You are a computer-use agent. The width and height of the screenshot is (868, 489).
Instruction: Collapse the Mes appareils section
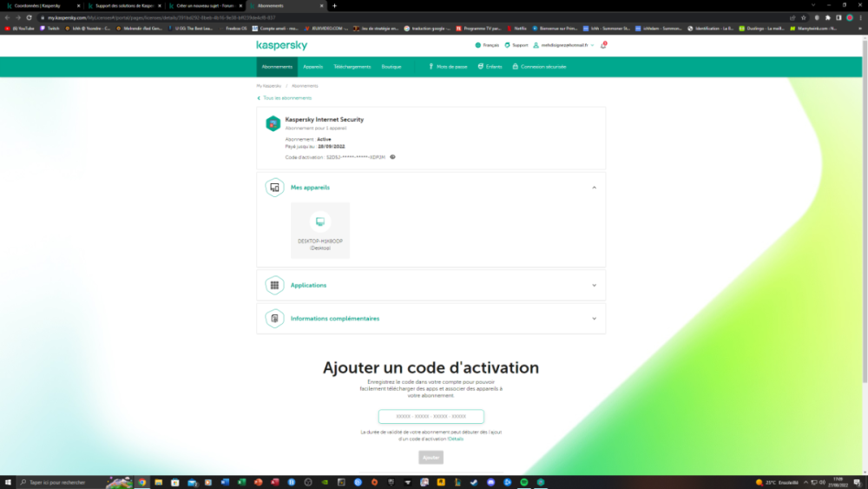[x=594, y=188]
